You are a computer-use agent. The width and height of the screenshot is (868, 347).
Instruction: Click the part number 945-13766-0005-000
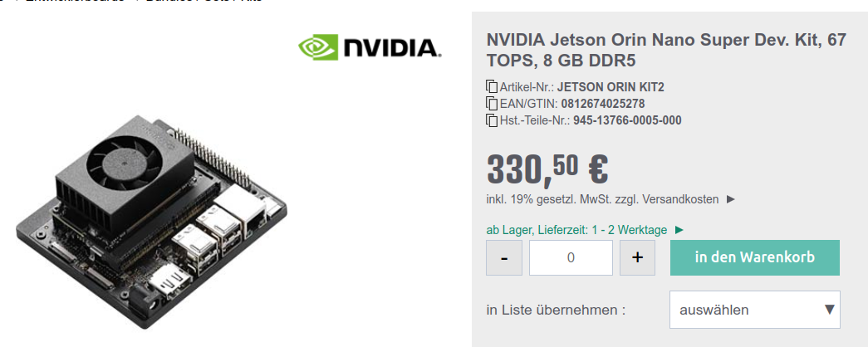(627, 120)
